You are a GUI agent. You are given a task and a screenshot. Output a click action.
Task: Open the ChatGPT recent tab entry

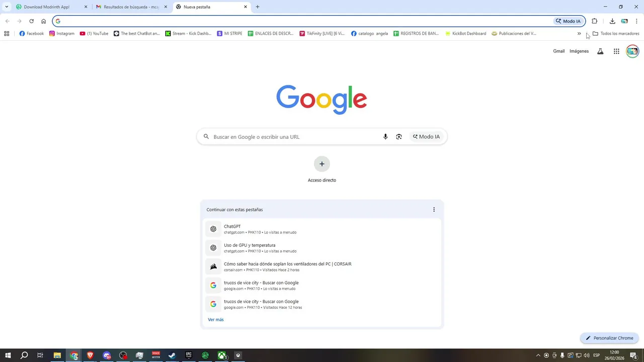(322, 229)
